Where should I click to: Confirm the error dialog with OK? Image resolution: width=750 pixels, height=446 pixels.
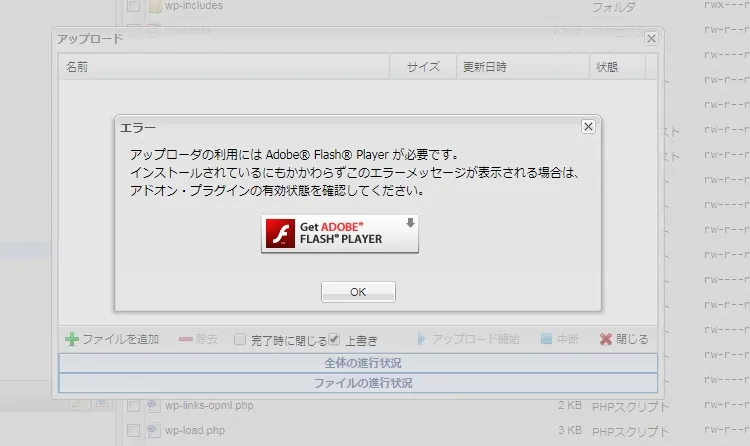tap(358, 292)
